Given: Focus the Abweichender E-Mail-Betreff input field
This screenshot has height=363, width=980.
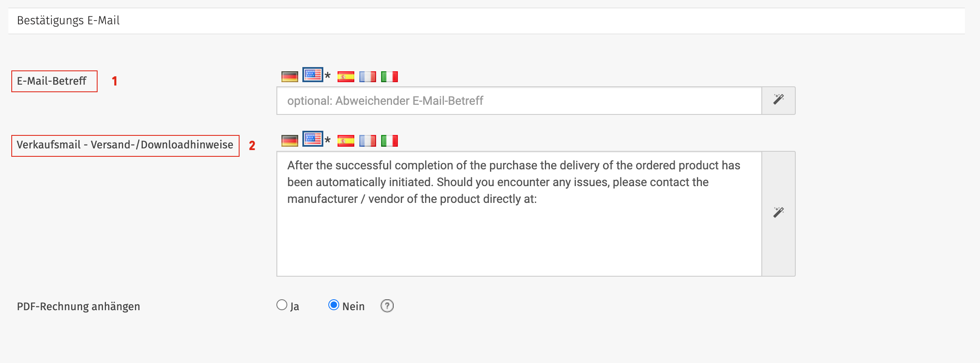Looking at the screenshot, I should coord(519,101).
